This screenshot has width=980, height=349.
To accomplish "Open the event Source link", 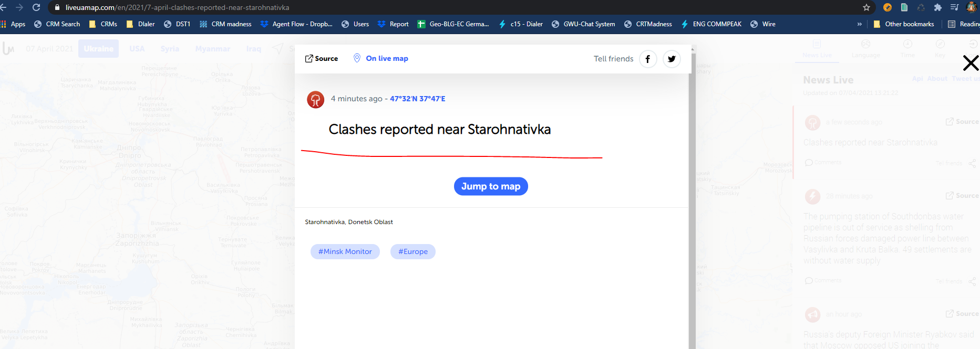I will pos(322,58).
